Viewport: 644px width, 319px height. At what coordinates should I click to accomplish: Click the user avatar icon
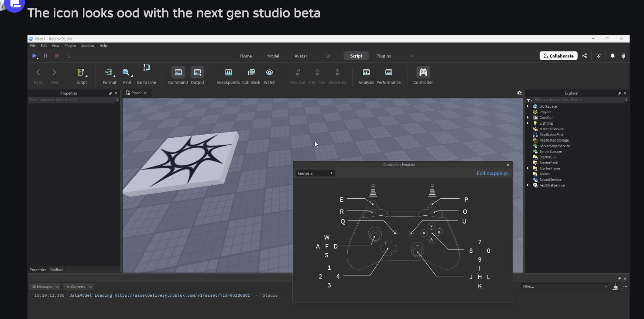pos(623,56)
